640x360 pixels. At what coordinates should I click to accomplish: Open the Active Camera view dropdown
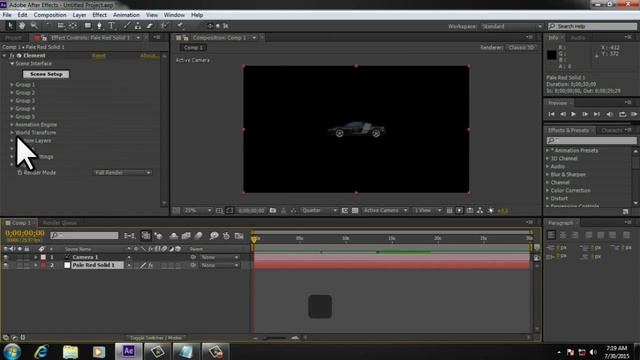coord(385,211)
